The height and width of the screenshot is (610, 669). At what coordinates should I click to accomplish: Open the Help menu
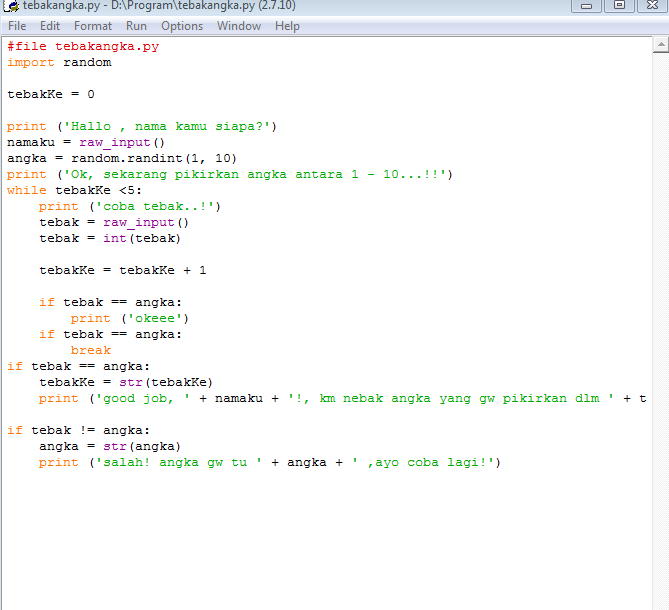[x=287, y=26]
